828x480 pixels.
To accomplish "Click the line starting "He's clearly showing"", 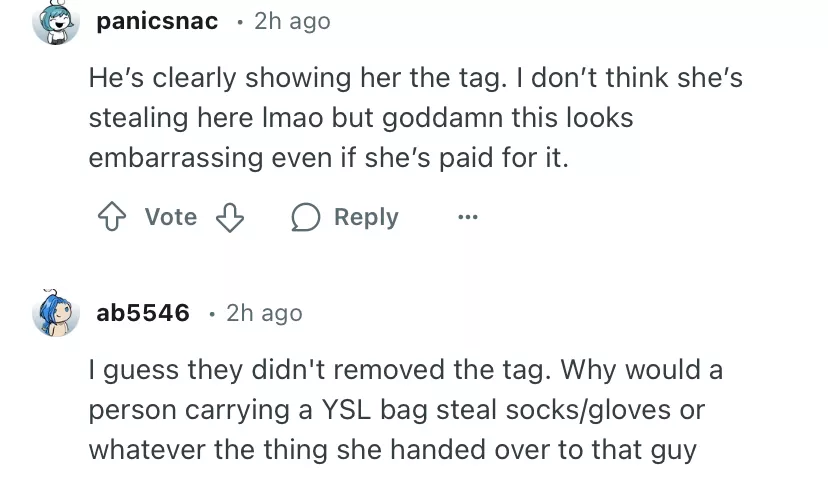I will click(x=415, y=77).
